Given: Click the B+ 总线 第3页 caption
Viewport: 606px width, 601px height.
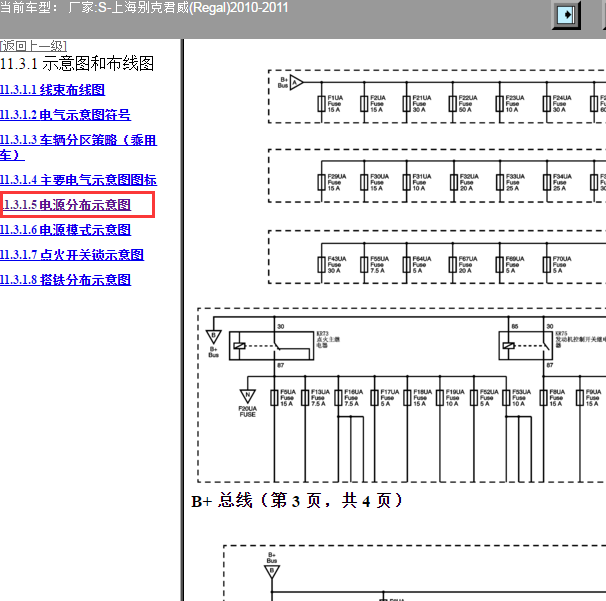Looking at the screenshot, I should tap(297, 501).
